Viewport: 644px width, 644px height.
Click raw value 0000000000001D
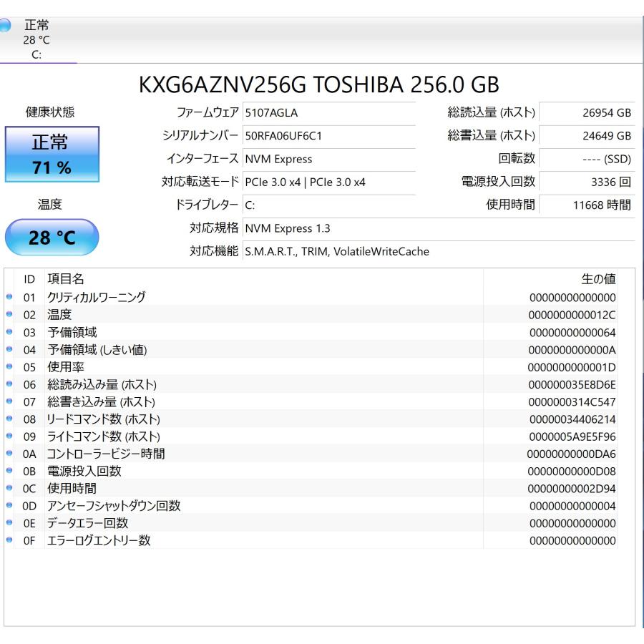(572, 367)
